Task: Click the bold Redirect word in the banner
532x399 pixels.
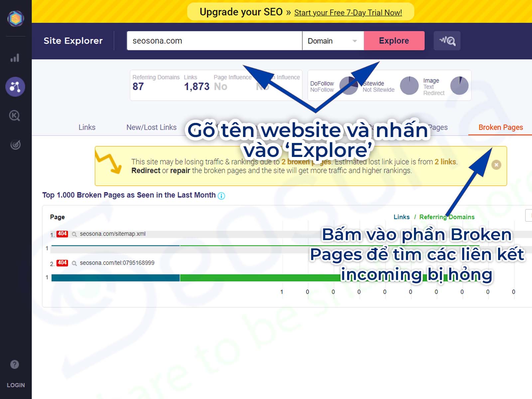Action: pyautogui.click(x=146, y=171)
